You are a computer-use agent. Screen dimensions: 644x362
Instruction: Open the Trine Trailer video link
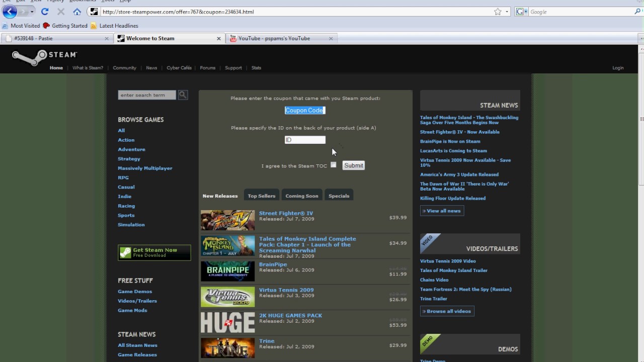433,299
